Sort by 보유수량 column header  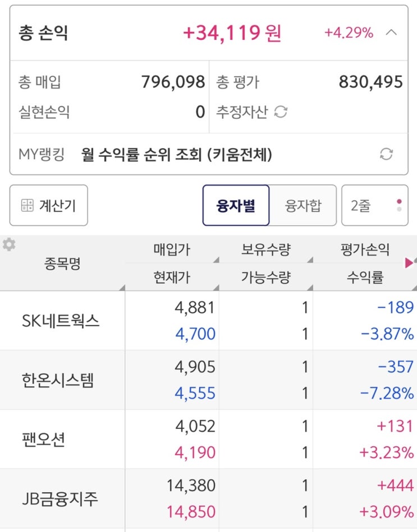(x=265, y=249)
